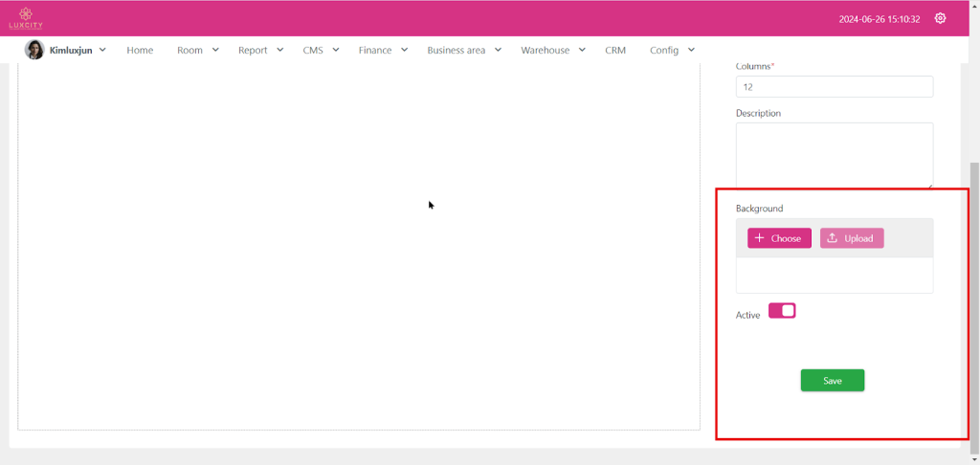Click the Columns input field
The image size is (980, 465).
[x=834, y=86]
